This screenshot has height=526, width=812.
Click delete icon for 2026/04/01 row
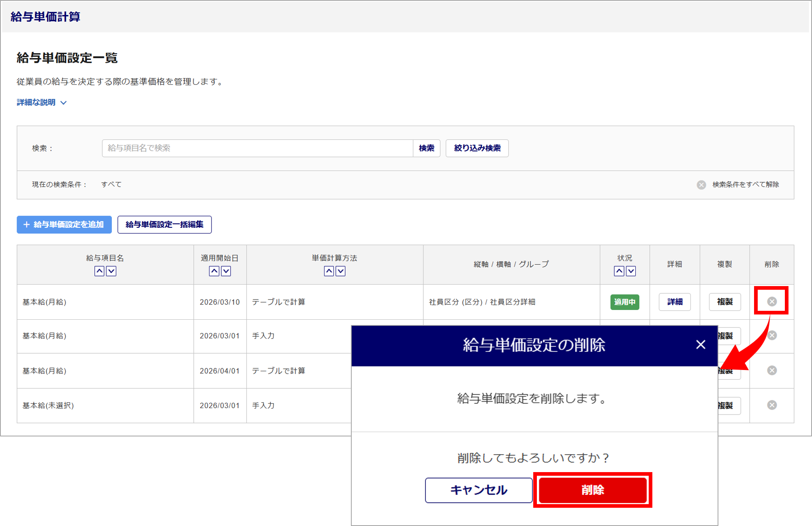coord(771,370)
